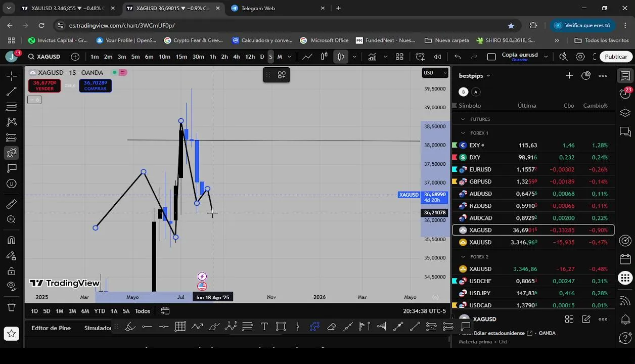635x364 pixels.
Task: Activate the zoom in magnifier tool
Action: pyautogui.click(x=12, y=219)
